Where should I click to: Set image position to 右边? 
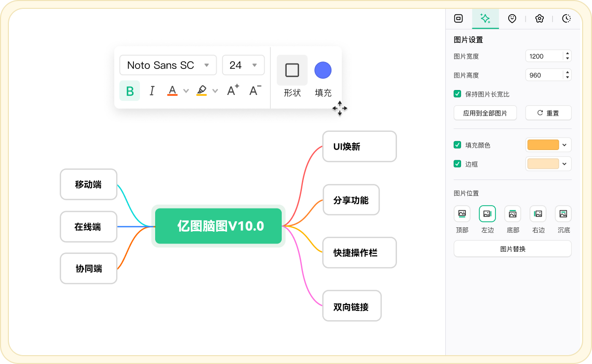pyautogui.click(x=538, y=213)
